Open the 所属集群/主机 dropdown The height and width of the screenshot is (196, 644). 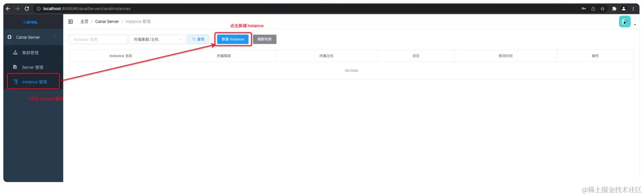point(157,39)
